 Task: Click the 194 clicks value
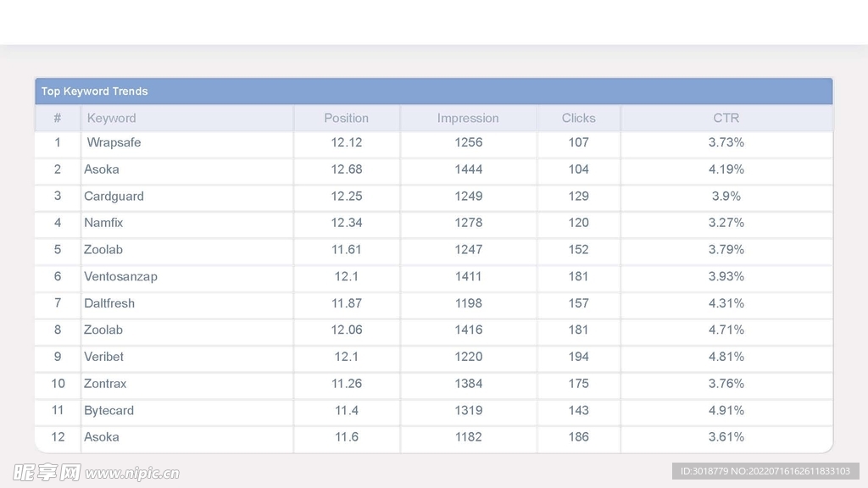[x=578, y=357]
